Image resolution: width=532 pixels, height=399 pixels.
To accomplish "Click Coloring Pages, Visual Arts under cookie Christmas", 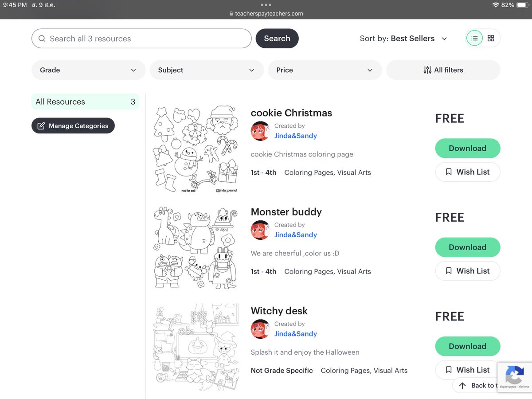I will coord(328,172).
